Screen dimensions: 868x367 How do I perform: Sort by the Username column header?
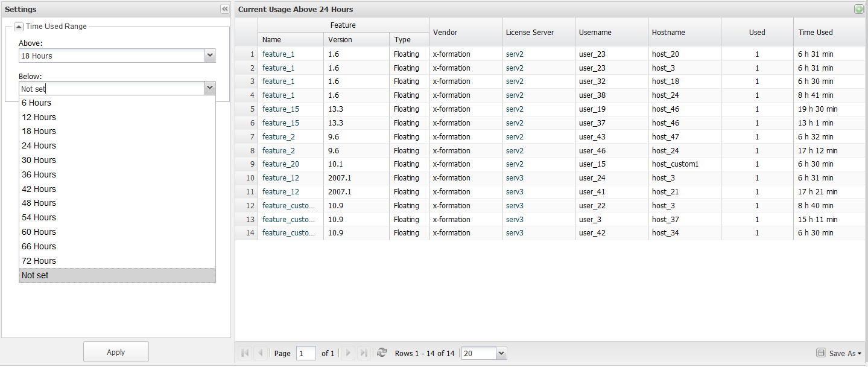click(x=611, y=32)
